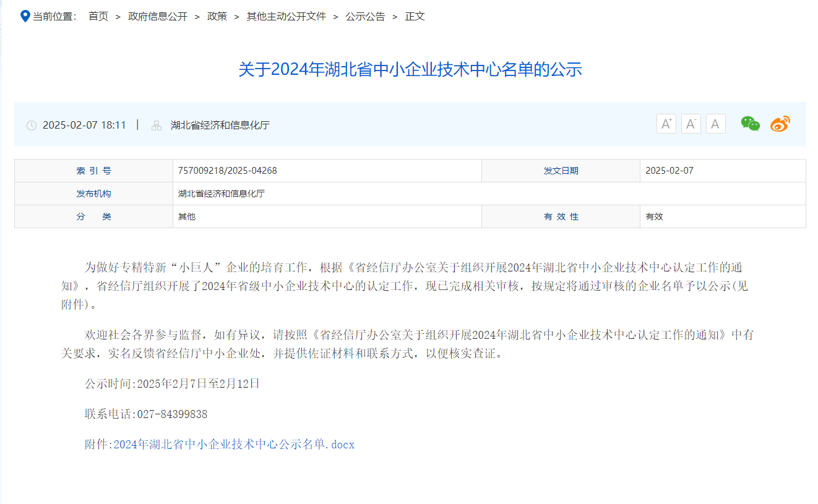
Task: Select the 正文 breadcrumb item
Action: click(x=415, y=16)
